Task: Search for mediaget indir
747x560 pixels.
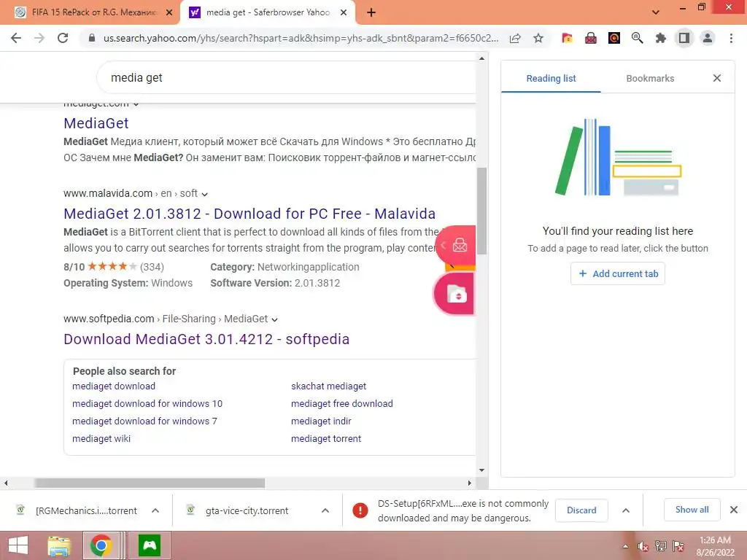Action: [321, 421]
